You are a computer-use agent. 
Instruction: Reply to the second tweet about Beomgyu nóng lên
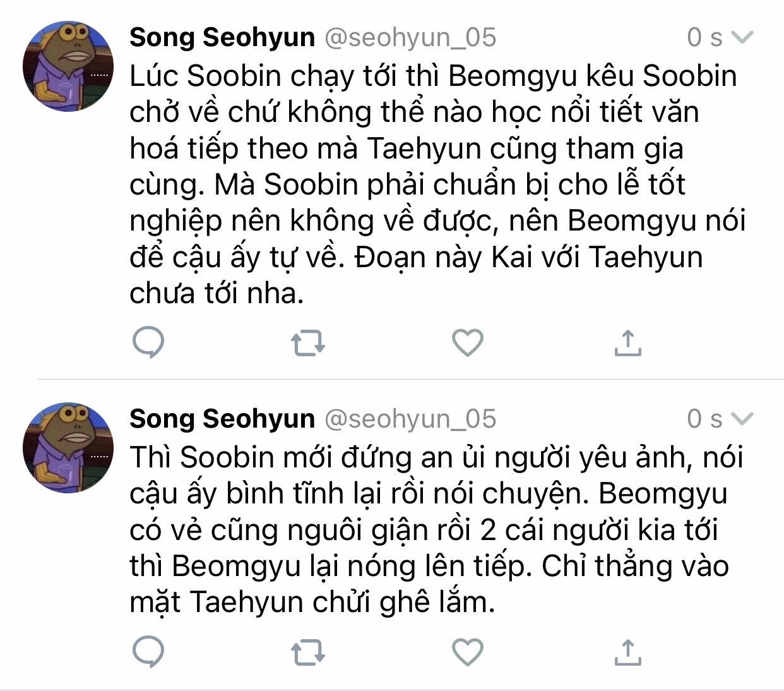149,652
